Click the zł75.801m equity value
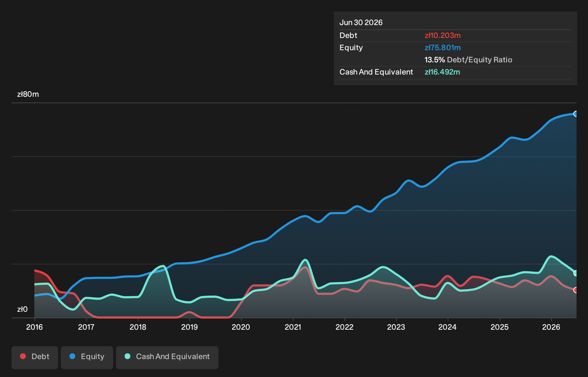The height and width of the screenshot is (377, 588). point(443,48)
